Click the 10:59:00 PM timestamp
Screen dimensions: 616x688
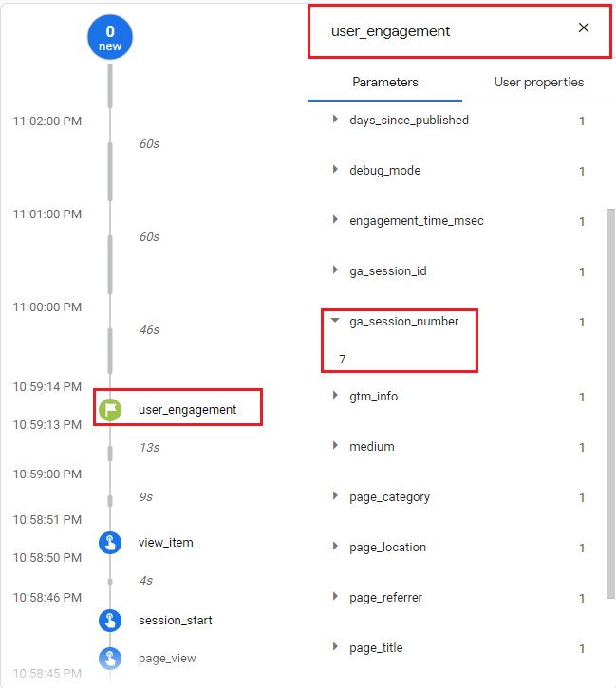pyautogui.click(x=47, y=474)
